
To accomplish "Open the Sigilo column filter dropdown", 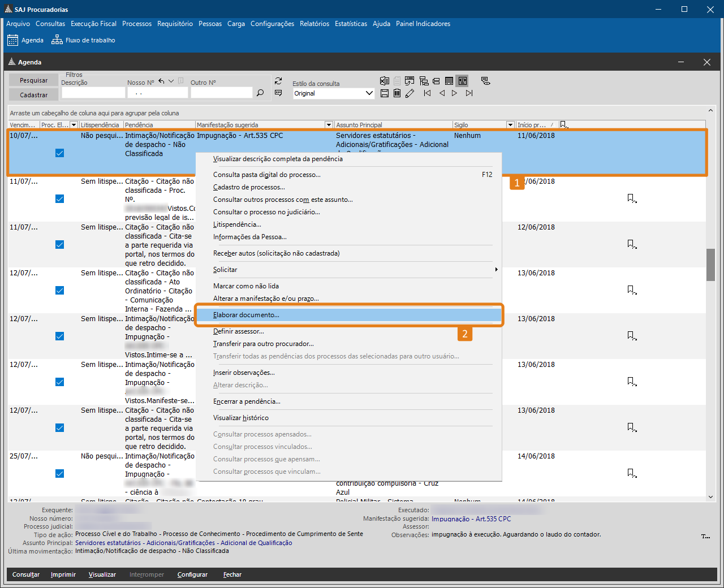I will point(510,125).
